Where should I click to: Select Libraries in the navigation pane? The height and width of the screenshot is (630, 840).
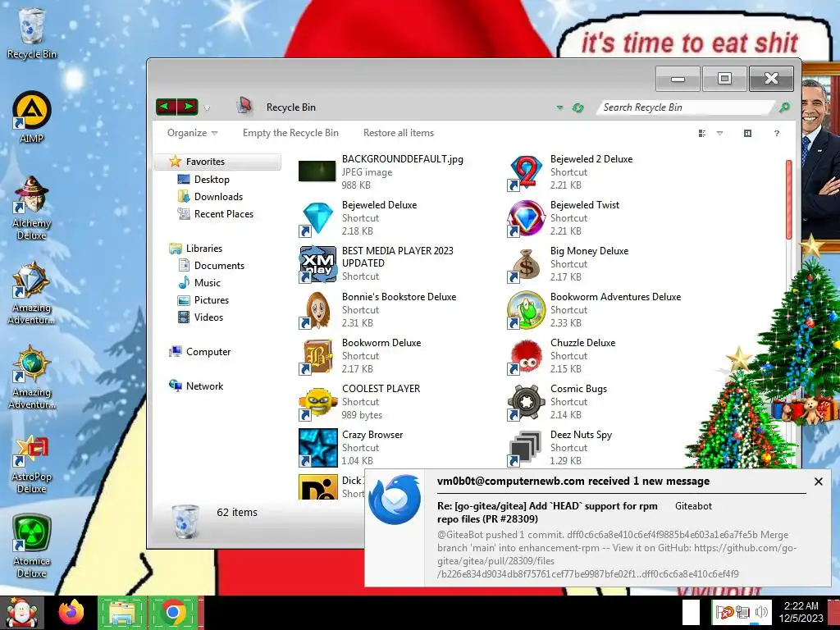(203, 248)
